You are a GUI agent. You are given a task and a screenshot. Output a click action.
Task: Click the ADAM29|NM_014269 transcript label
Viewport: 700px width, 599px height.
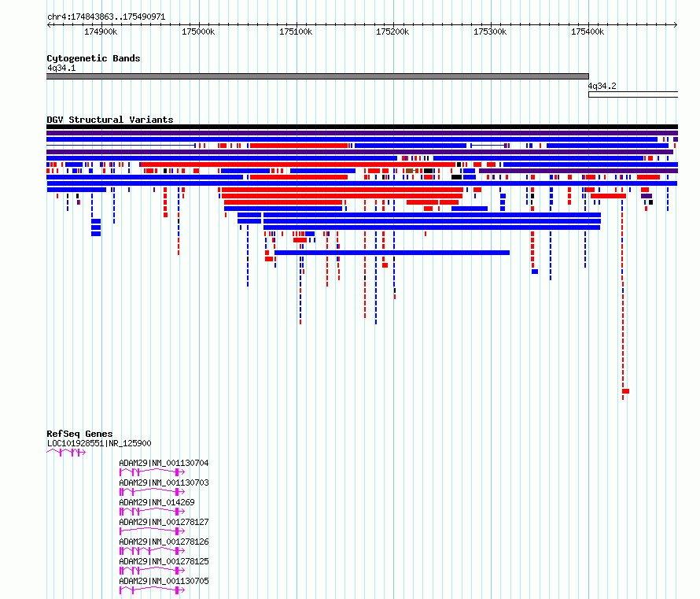point(157,502)
